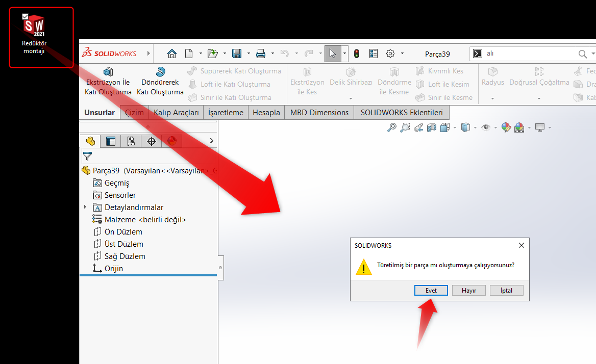Viewport: 596px width, 364px height.
Task: Select Malzeme <belirli değil> in the tree
Action: click(139, 219)
